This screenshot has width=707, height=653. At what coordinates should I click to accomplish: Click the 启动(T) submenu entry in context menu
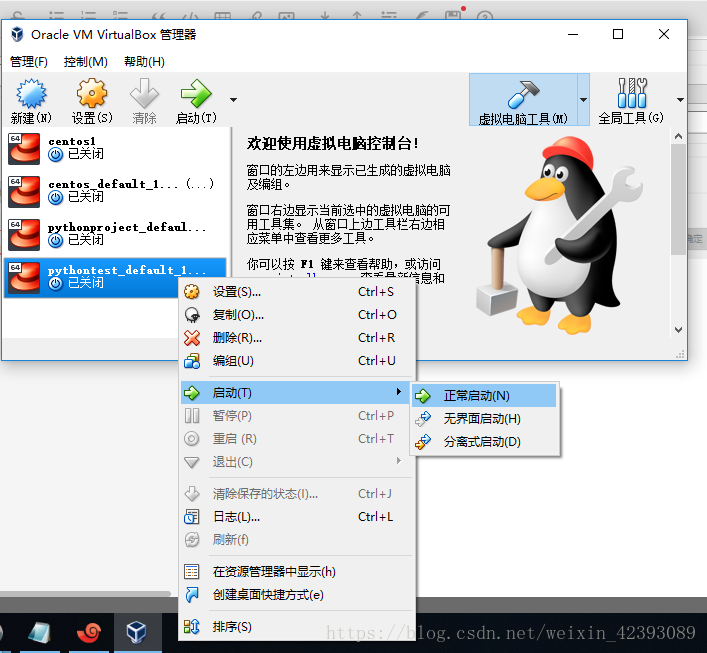tap(297, 393)
